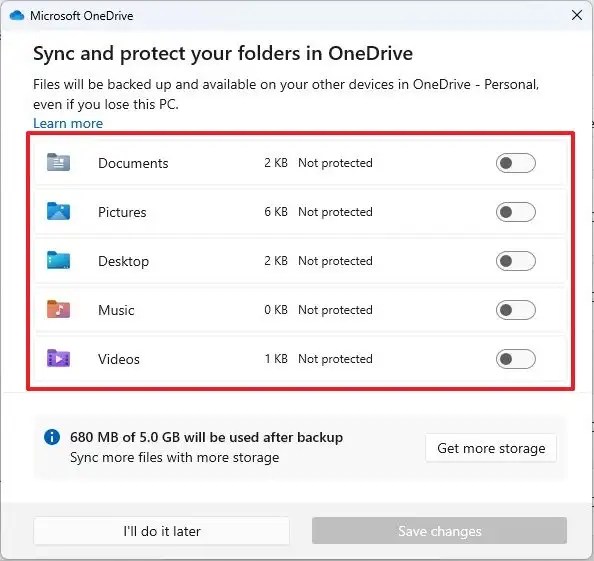Enable the Videos folder sync toggle
Screen dimensions: 594x561
coord(516,359)
